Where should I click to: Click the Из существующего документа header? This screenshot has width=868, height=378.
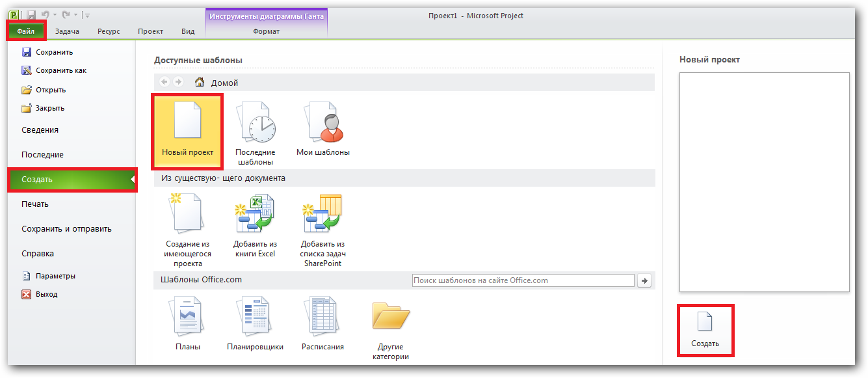223,178
